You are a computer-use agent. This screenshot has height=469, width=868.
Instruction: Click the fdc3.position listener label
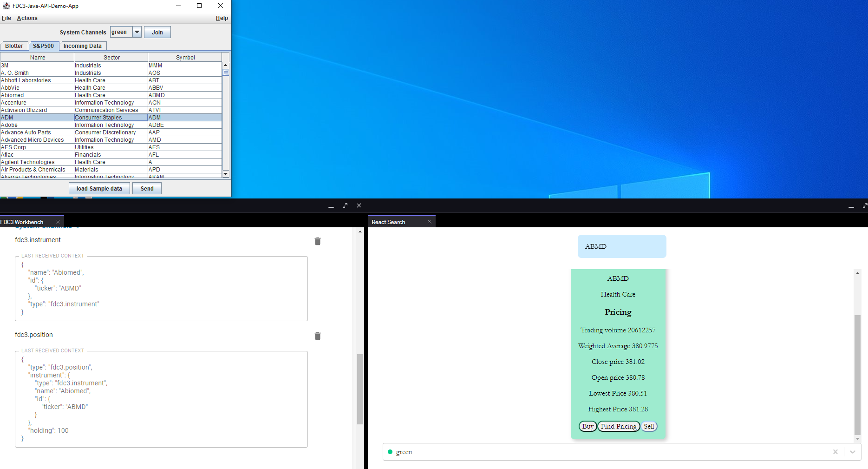34,335
